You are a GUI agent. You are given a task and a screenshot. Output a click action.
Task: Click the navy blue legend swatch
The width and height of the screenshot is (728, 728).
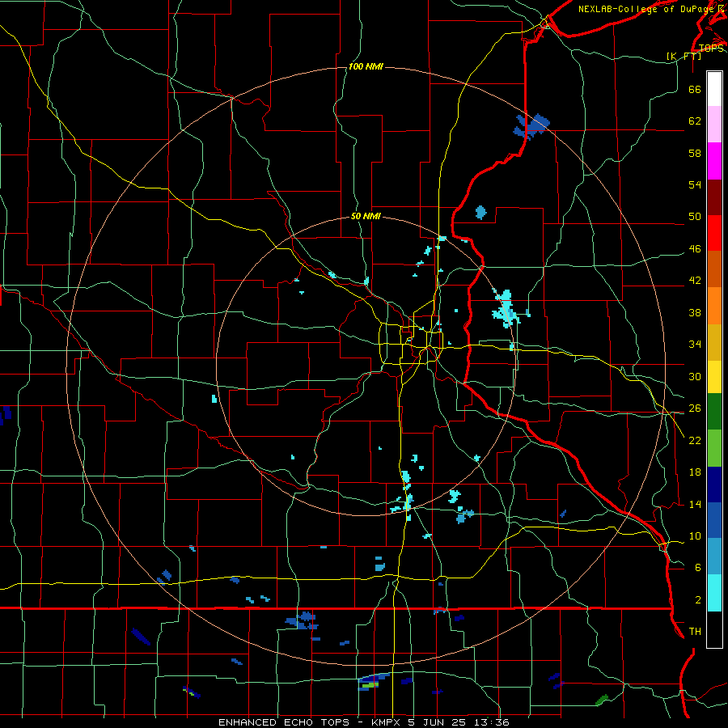(714, 485)
